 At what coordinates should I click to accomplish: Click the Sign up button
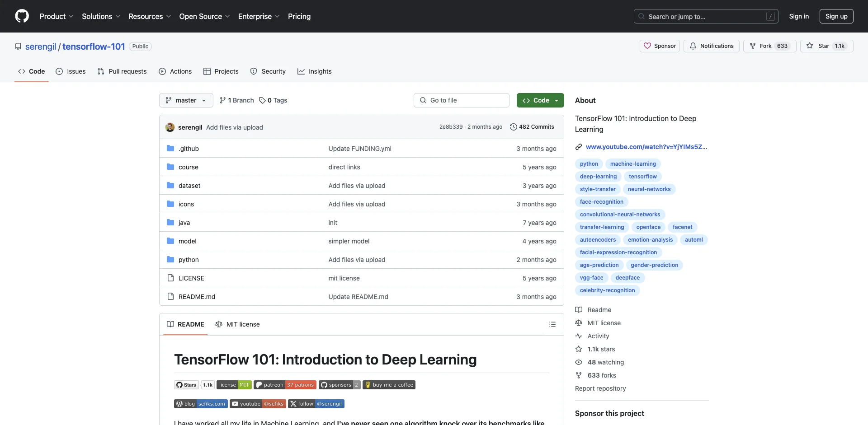[836, 16]
